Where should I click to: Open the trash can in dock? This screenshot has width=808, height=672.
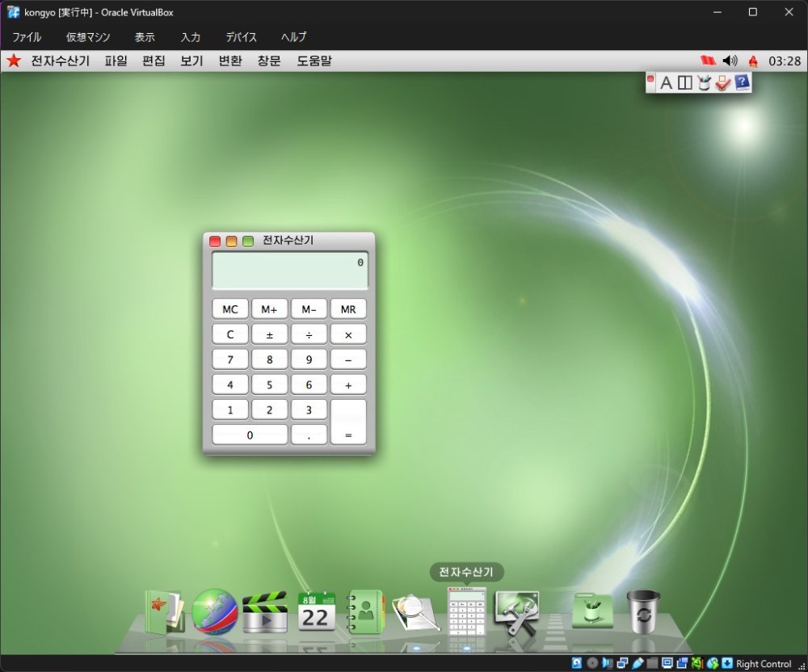pyautogui.click(x=643, y=611)
